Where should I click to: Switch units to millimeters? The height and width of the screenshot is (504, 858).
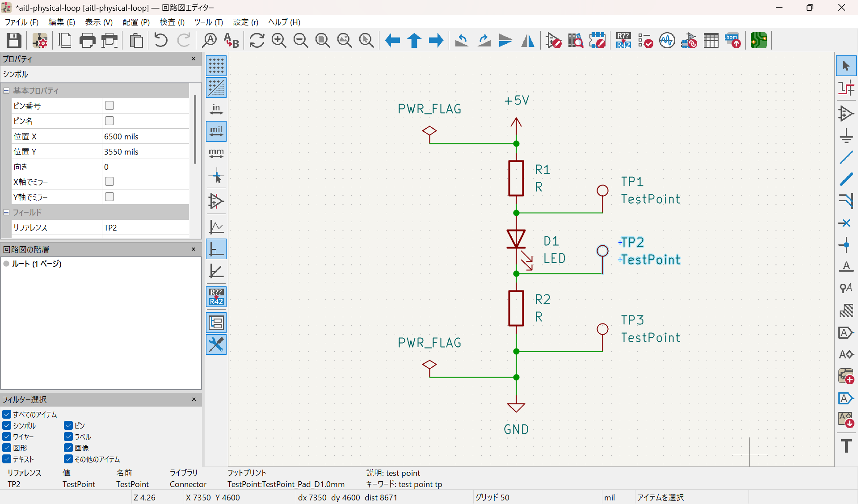coord(216,154)
